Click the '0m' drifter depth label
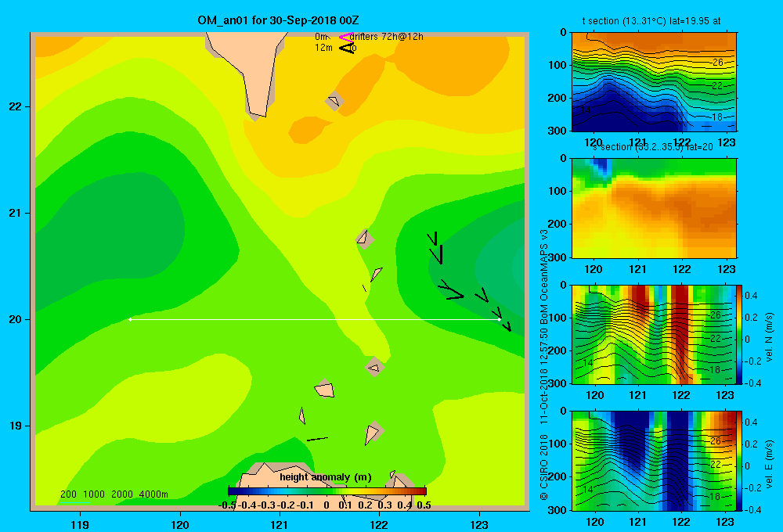783x532 pixels. [321, 37]
